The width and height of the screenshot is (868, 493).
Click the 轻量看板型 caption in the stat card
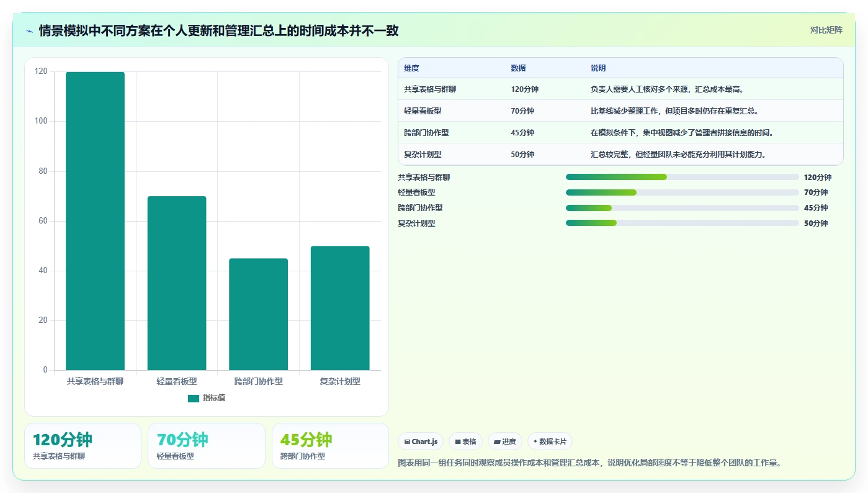(176, 456)
